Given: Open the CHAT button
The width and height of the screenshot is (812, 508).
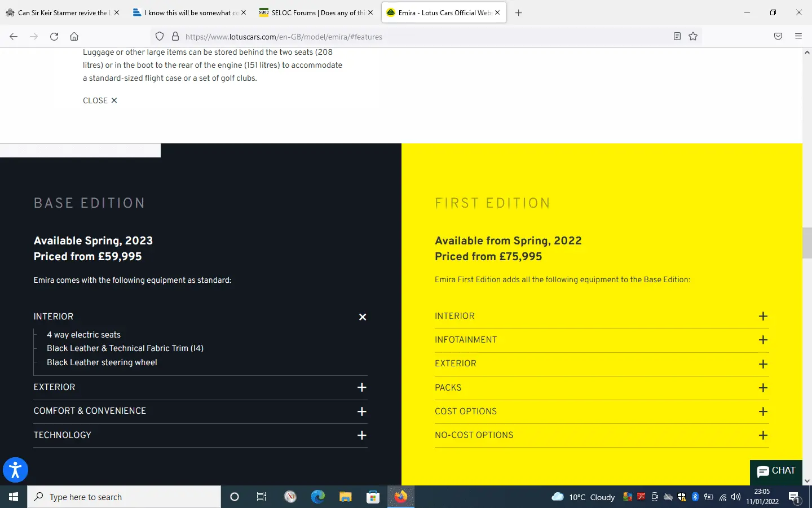Looking at the screenshot, I should coord(776,471).
